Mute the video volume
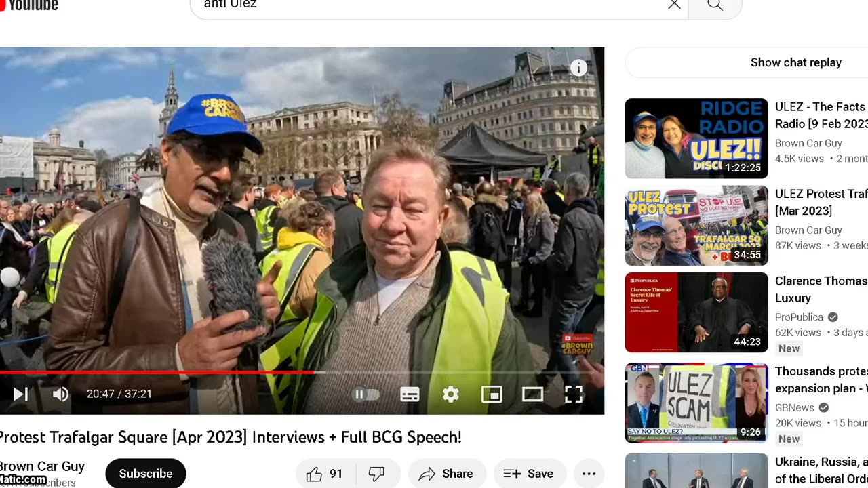 (60, 394)
